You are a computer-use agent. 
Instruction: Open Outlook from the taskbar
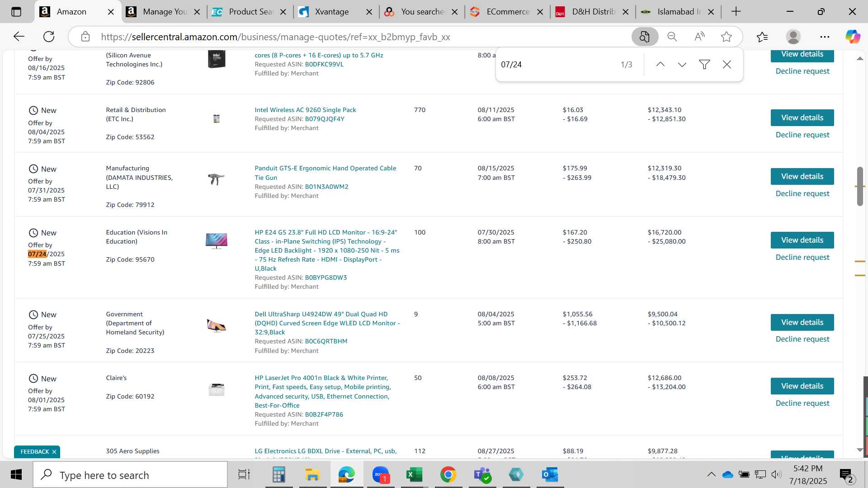point(550,475)
